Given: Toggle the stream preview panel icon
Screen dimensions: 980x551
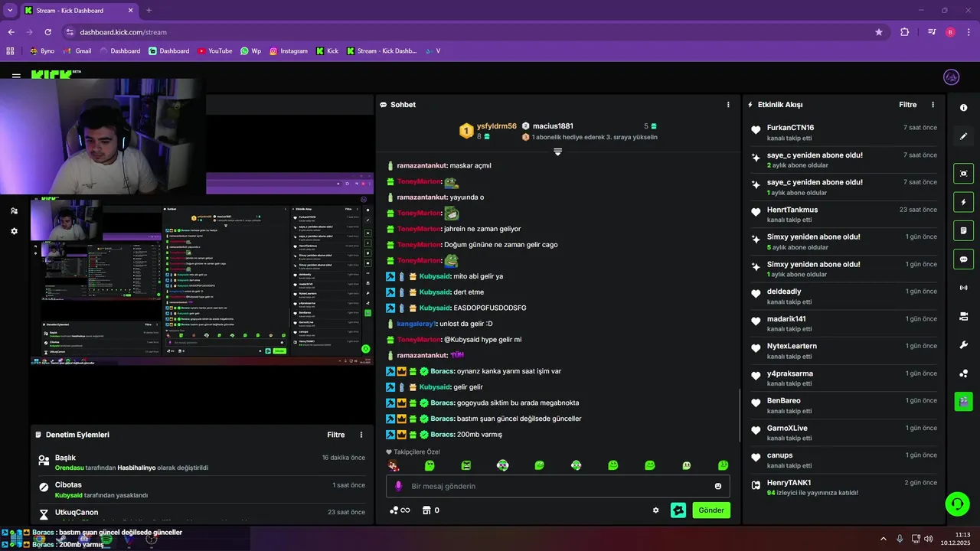Looking at the screenshot, I should [x=963, y=174].
